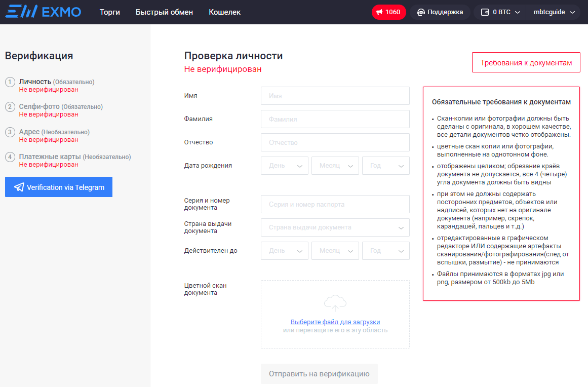Go to the Кошелек menu item
Viewport: 588px width, 387px height.
coord(224,12)
